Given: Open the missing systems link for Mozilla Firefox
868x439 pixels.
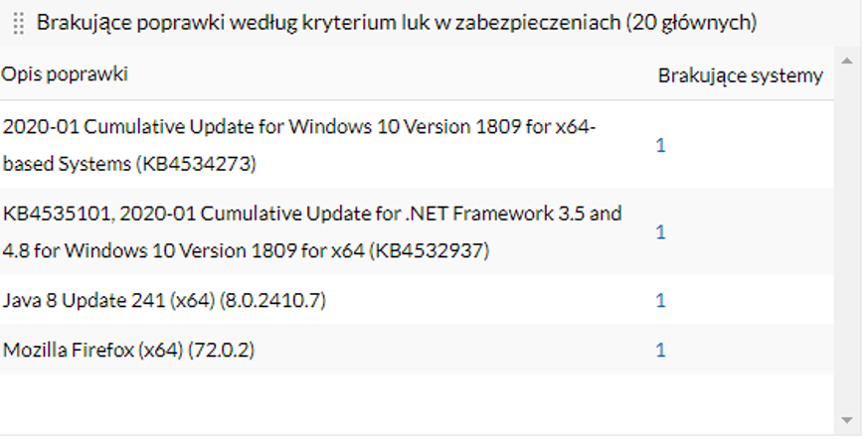Looking at the screenshot, I should (660, 350).
